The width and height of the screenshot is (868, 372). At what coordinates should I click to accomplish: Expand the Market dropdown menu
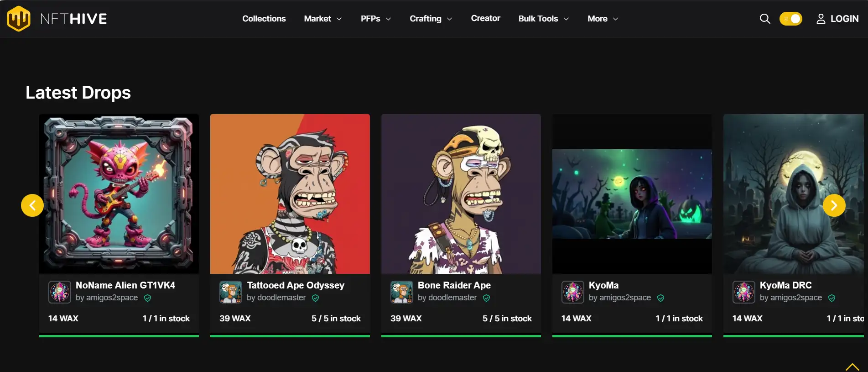pos(322,19)
